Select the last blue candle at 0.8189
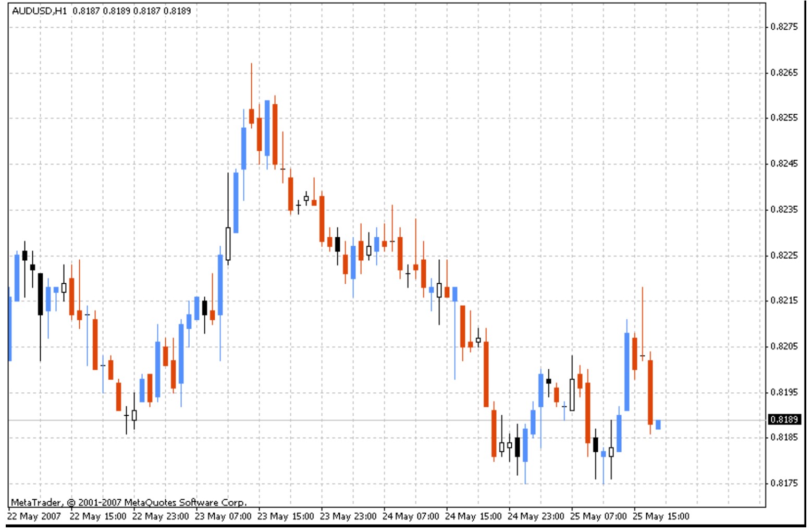This screenshot has height=531, width=812. [658, 425]
